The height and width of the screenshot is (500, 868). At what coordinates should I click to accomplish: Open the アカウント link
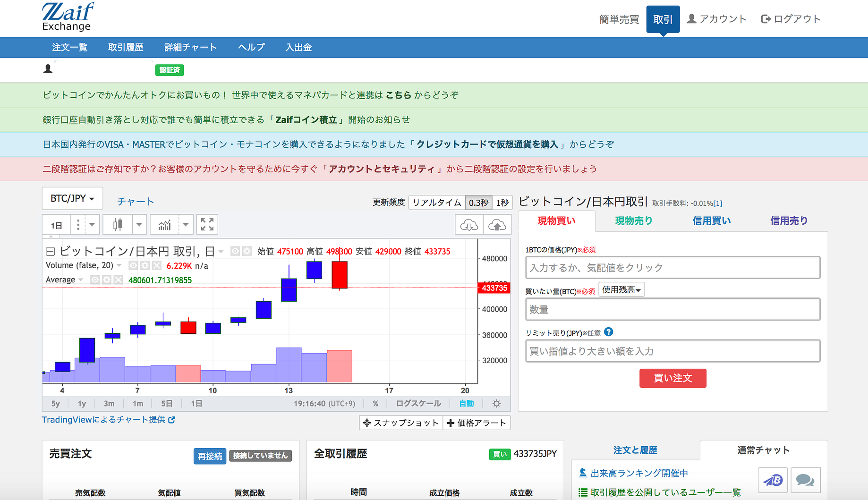(716, 19)
